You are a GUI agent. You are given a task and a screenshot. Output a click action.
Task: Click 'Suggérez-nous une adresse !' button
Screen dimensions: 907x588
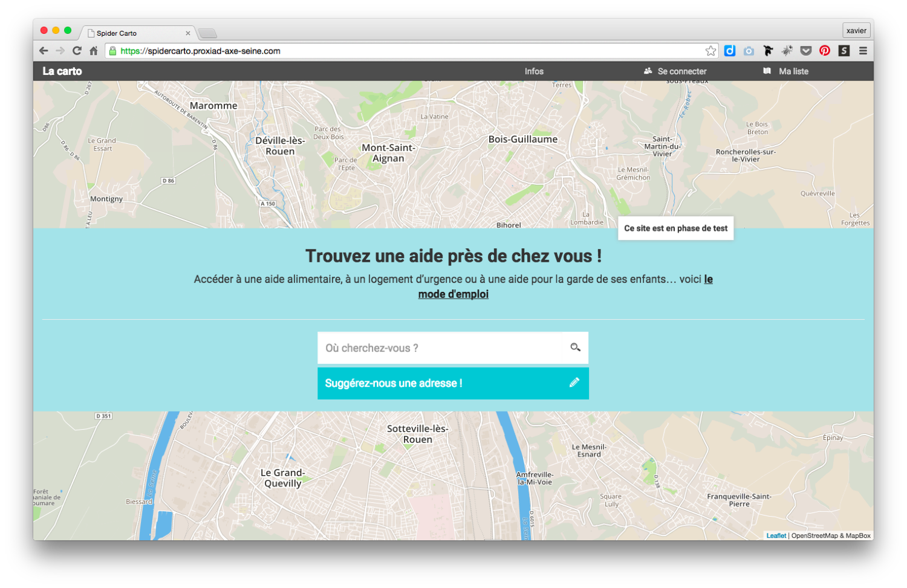click(x=453, y=383)
